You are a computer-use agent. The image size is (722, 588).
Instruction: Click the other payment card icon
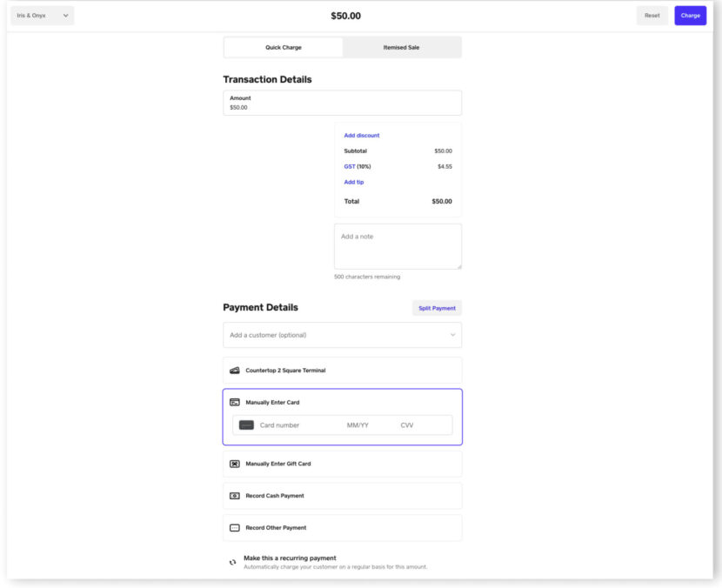[233, 526]
